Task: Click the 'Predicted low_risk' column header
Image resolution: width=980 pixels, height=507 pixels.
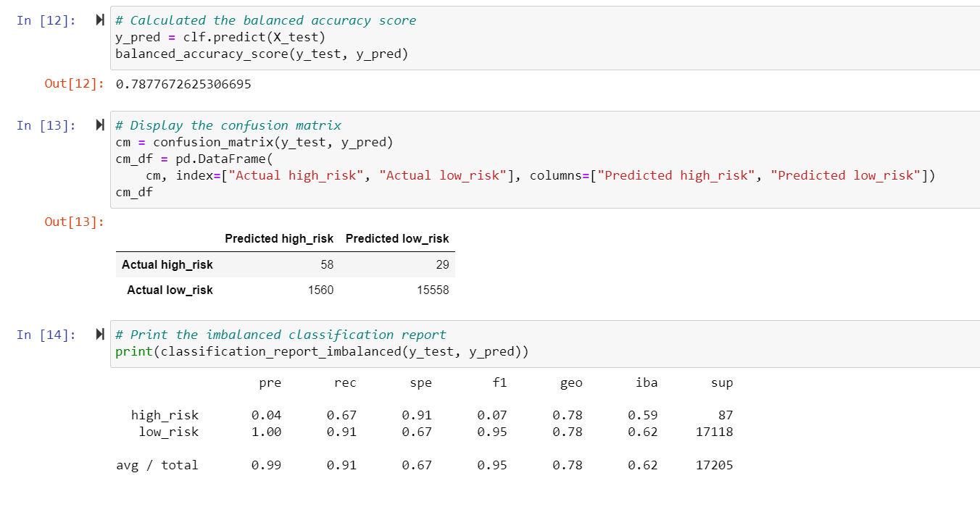Action: click(x=397, y=238)
